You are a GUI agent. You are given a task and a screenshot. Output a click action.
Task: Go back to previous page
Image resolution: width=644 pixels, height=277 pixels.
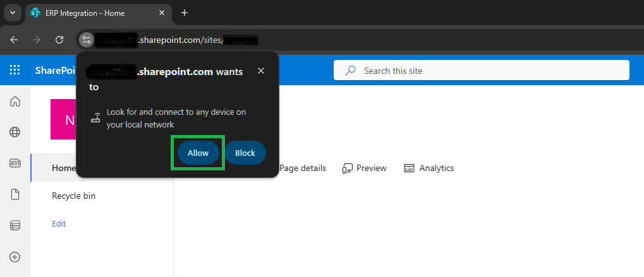click(14, 40)
